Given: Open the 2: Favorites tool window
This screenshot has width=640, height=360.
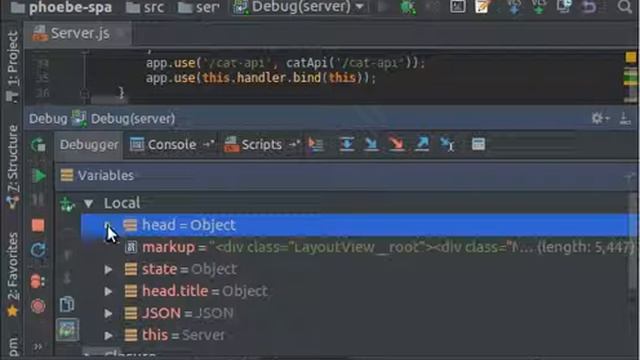Looking at the screenshot, I should [x=13, y=274].
